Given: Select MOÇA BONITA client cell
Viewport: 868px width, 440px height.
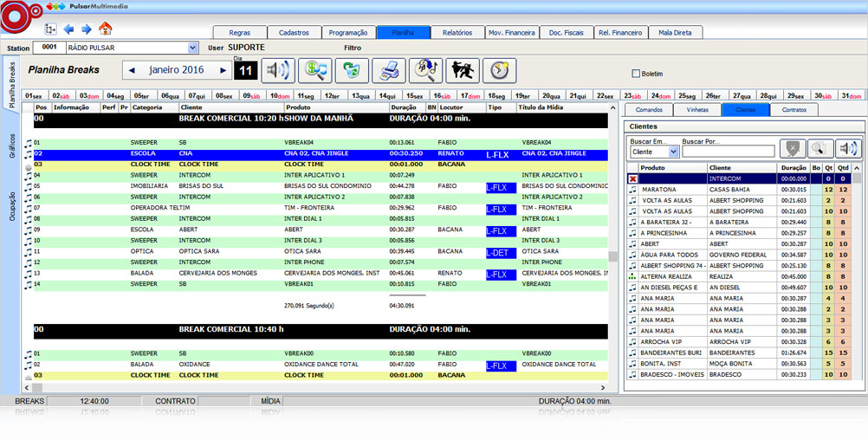Looking at the screenshot, I should 742,363.
